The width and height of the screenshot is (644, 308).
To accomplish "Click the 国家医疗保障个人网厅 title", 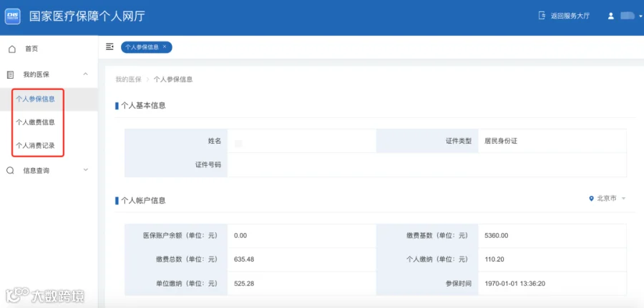I will (x=87, y=16).
